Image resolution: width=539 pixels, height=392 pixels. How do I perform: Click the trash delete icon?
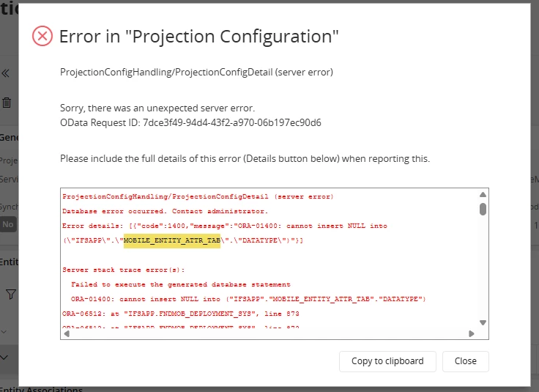[7, 103]
